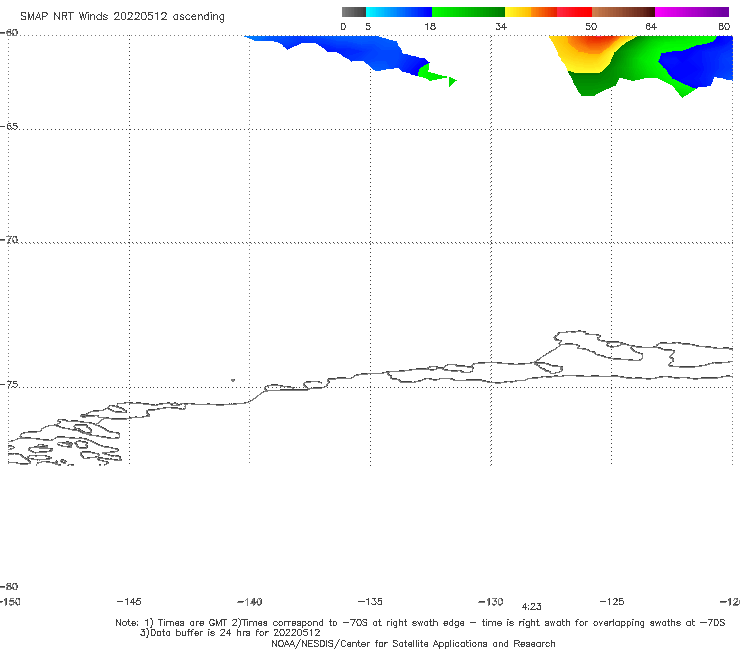Click the 'Data buffer is 24 hrs' note
This screenshot has height=650, width=740.
point(230,633)
